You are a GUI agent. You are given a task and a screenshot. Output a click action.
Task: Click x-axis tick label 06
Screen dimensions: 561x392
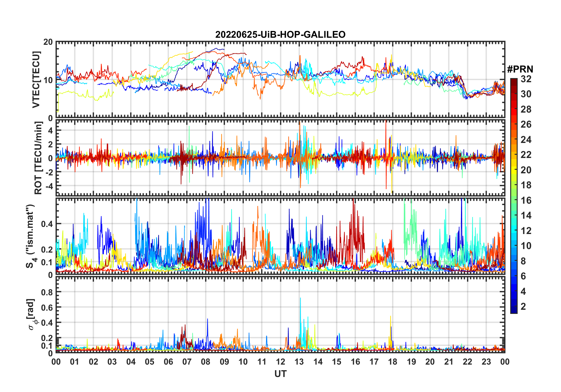point(168,362)
